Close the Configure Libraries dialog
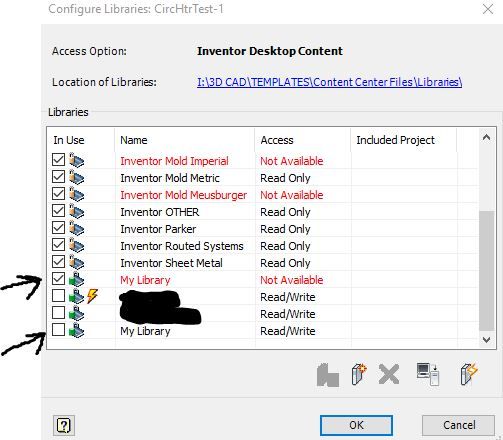The image size is (503, 440). (488, 9)
